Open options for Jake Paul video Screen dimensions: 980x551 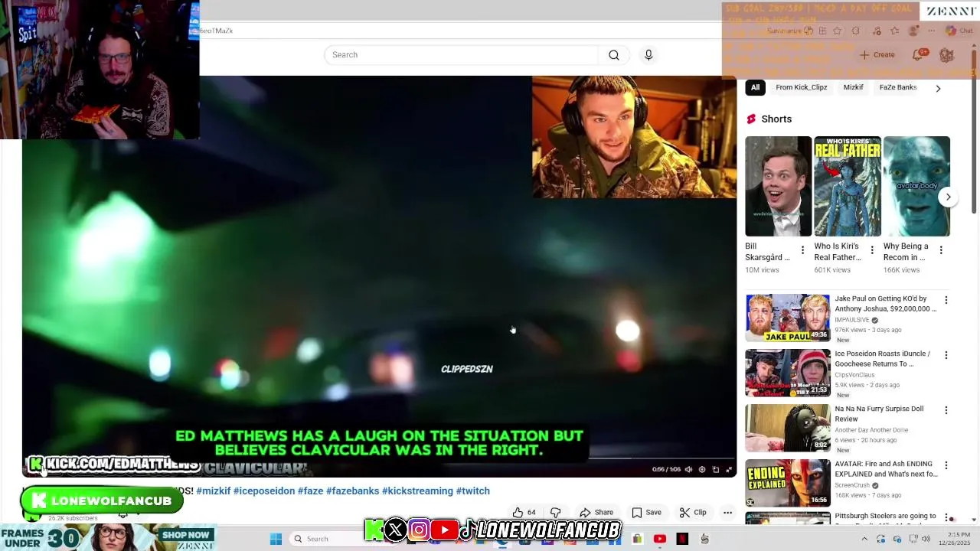pyautogui.click(x=946, y=301)
